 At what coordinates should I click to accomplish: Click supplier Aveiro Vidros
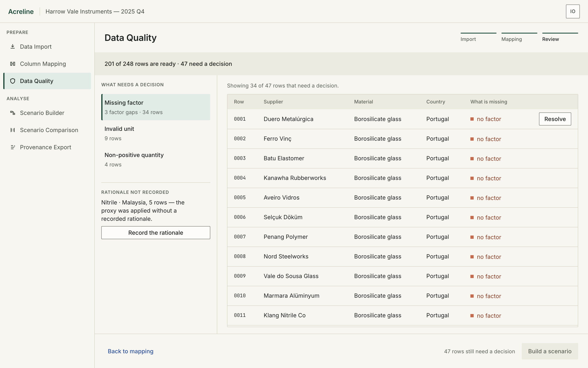pyautogui.click(x=281, y=198)
